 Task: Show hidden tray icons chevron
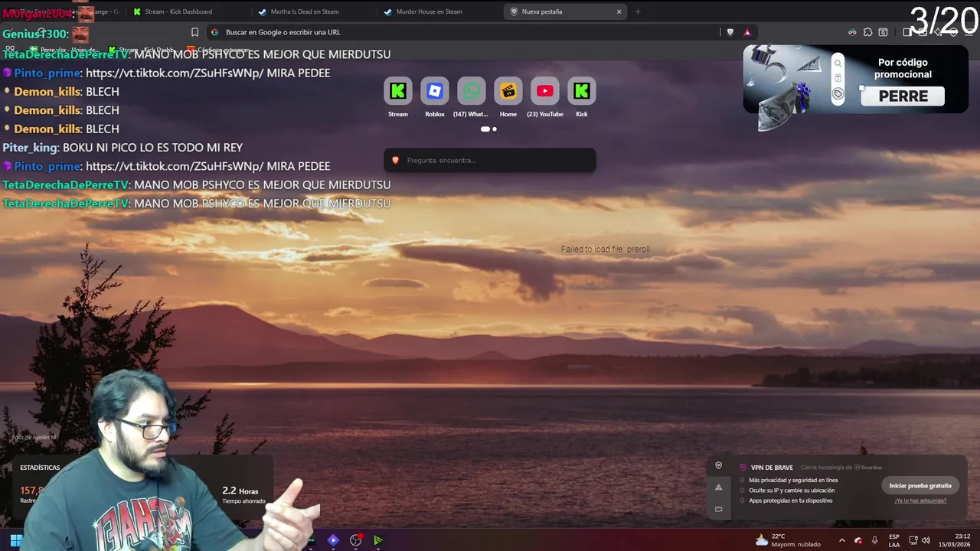(842, 540)
